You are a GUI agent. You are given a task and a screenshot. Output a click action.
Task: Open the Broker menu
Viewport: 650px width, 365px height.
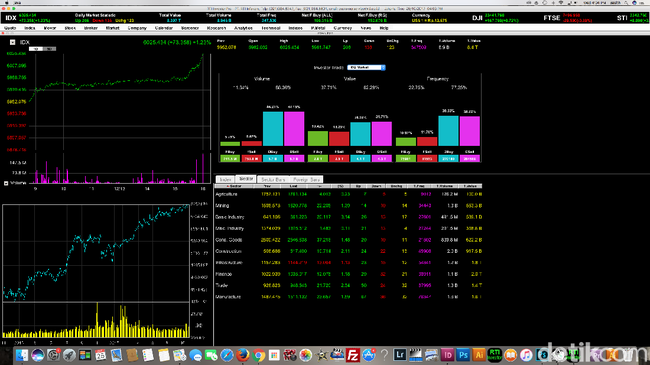[91, 28]
